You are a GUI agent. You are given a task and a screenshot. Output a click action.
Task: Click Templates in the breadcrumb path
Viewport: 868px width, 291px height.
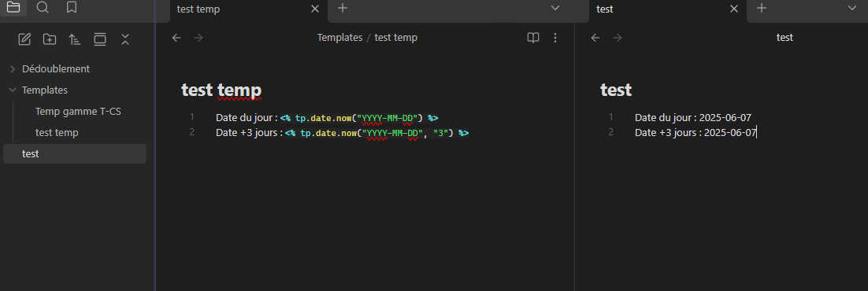[339, 38]
